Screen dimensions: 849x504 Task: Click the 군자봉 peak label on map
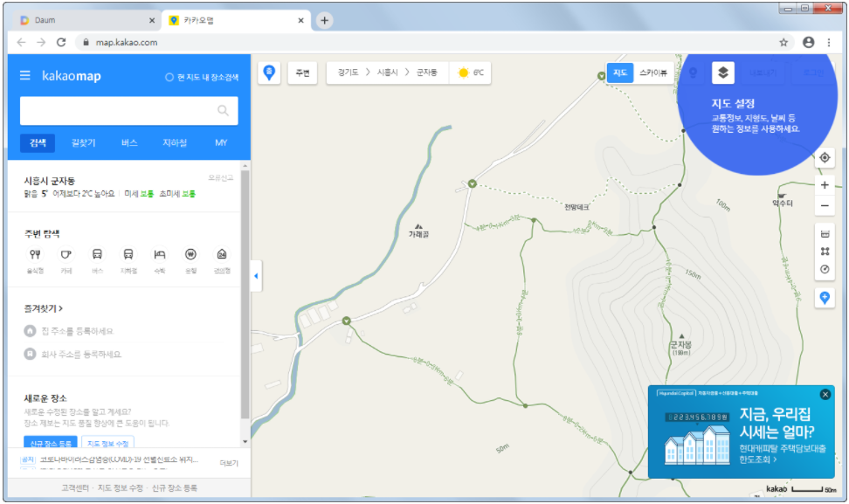(x=680, y=345)
